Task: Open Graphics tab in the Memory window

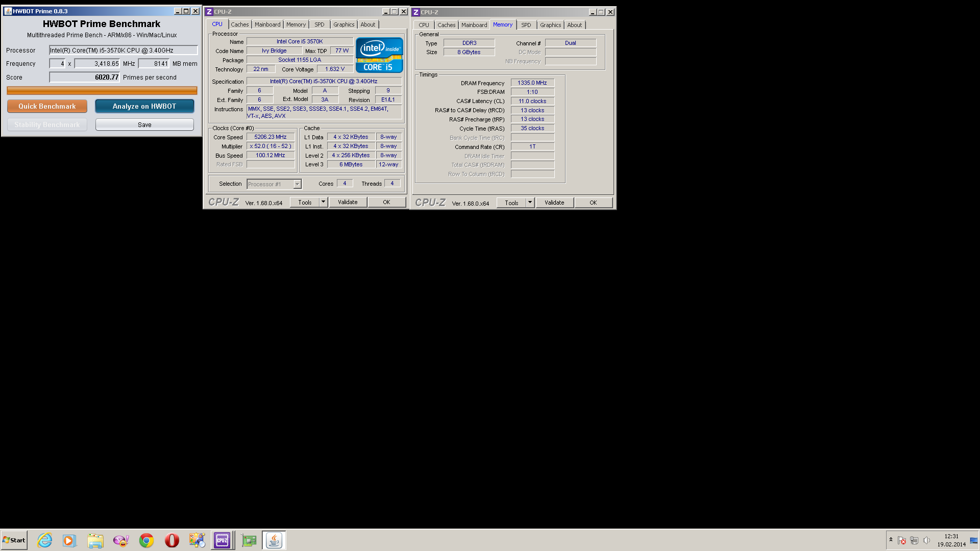Action: (550, 25)
